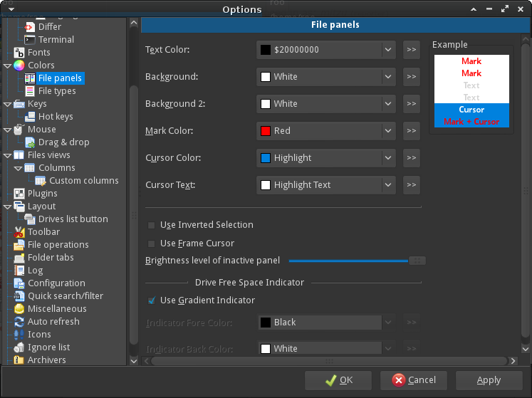This screenshot has width=532, height=398.
Task: Click the Columns icon
Action: [29, 168]
